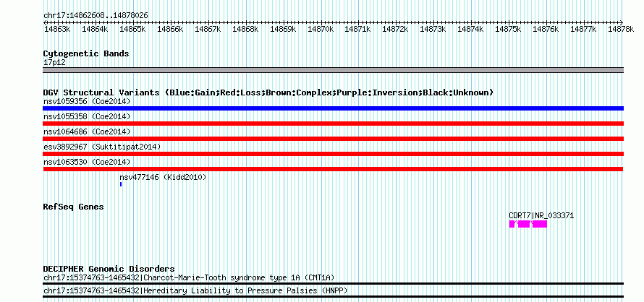This screenshot has width=644, height=302.
Task: Click the 14877k ruler tick label
Action: coord(583,29)
